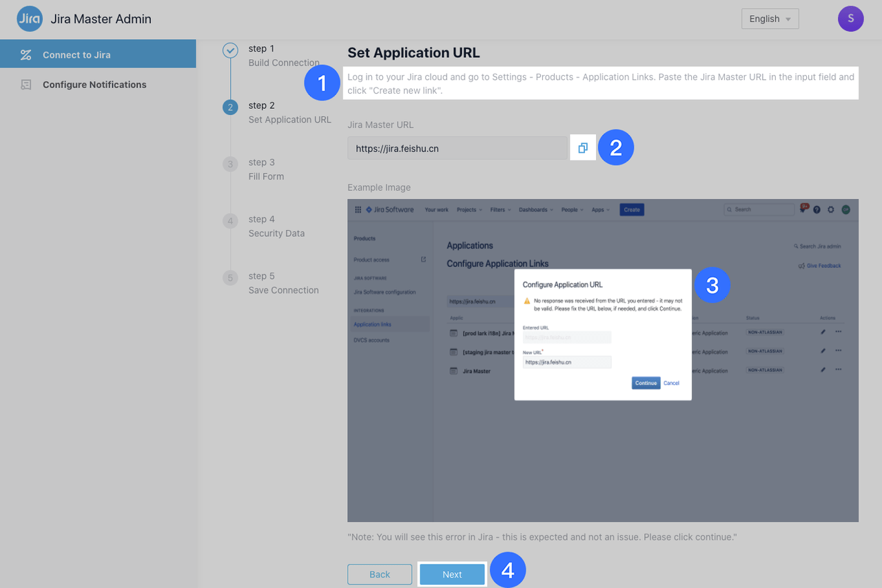Click the Connect to Jira sidebar icon
The width and height of the screenshot is (882, 588).
26,54
